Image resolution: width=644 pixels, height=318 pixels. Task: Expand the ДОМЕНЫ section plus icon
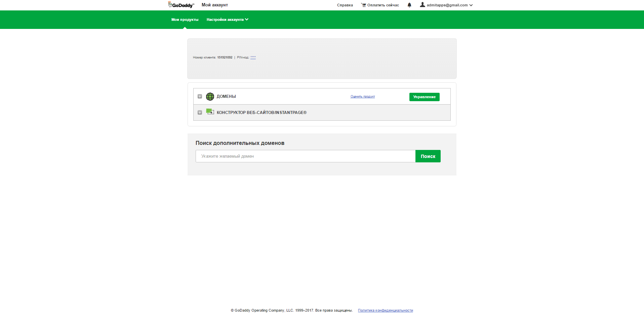200,96
